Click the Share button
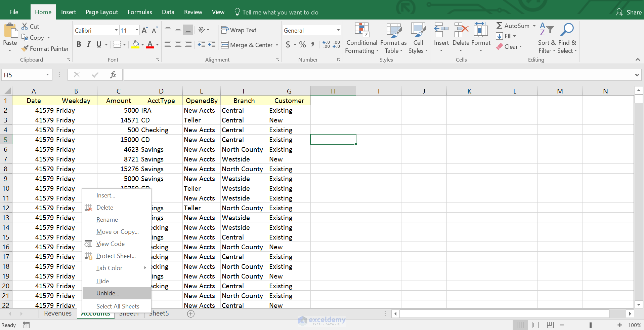This screenshot has width=644, height=330. (629, 12)
